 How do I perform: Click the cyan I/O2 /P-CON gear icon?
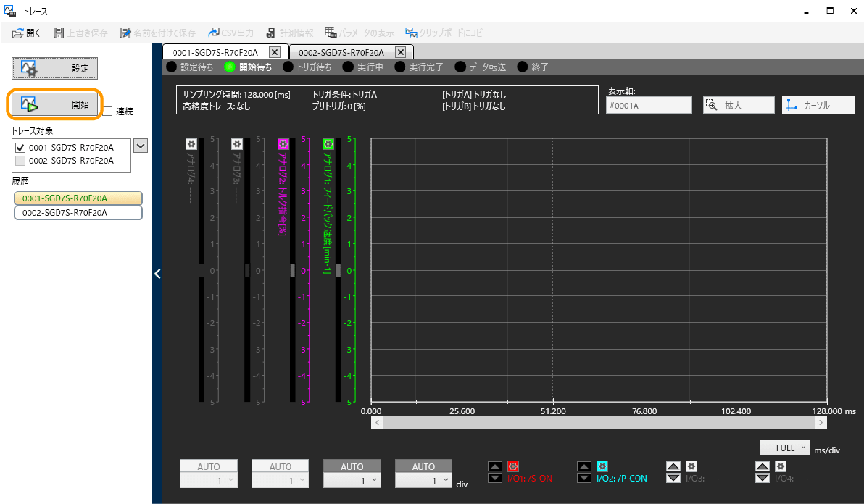click(x=602, y=466)
